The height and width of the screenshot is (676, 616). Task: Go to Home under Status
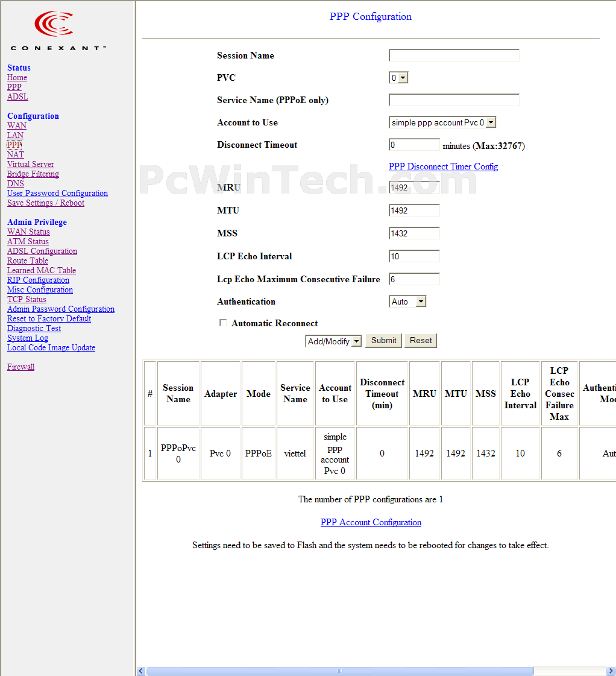pos(17,78)
